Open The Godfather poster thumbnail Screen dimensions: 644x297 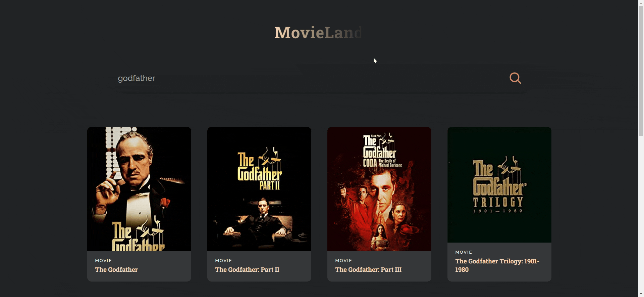pos(139,189)
